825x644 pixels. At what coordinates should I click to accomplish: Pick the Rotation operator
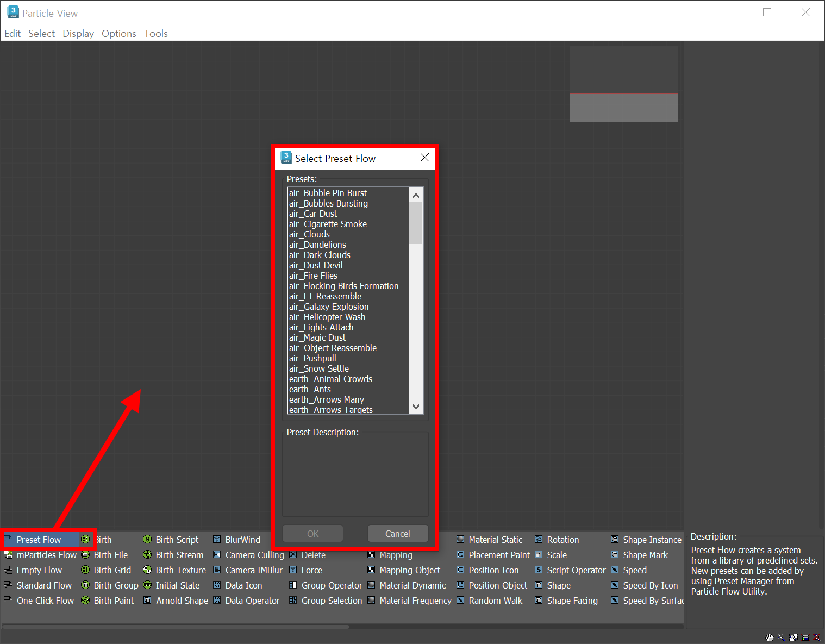click(557, 540)
